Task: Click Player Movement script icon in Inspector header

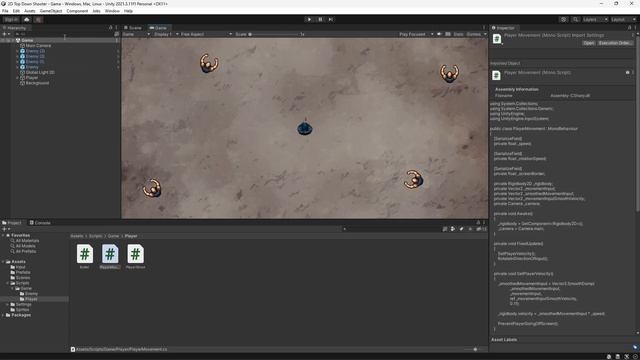Action: [497, 39]
